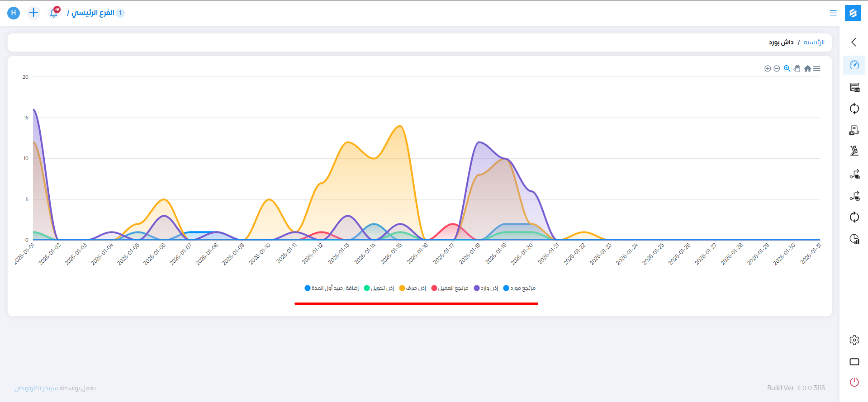This screenshot has height=402, width=868.
Task: Collapse sidebar using the back chevron
Action: 854,42
